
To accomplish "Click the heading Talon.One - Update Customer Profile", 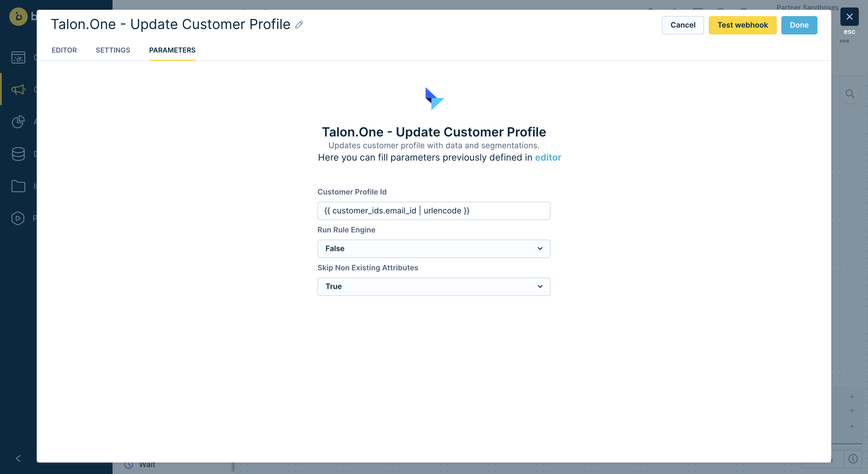I will (434, 132).
